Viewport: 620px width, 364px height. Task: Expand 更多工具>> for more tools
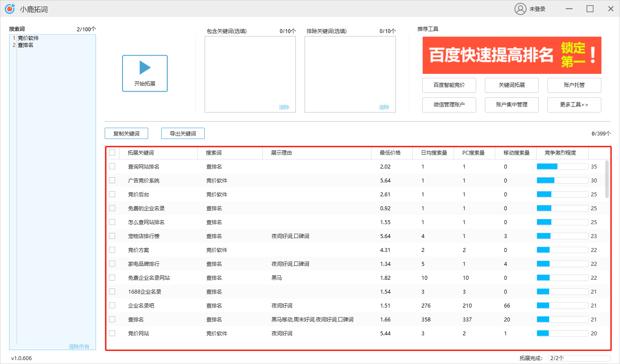click(574, 105)
